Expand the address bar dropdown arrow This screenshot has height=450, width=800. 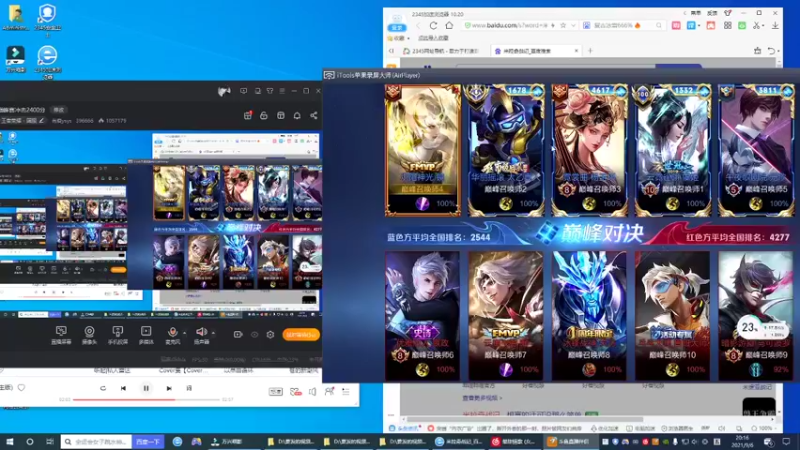pos(573,26)
